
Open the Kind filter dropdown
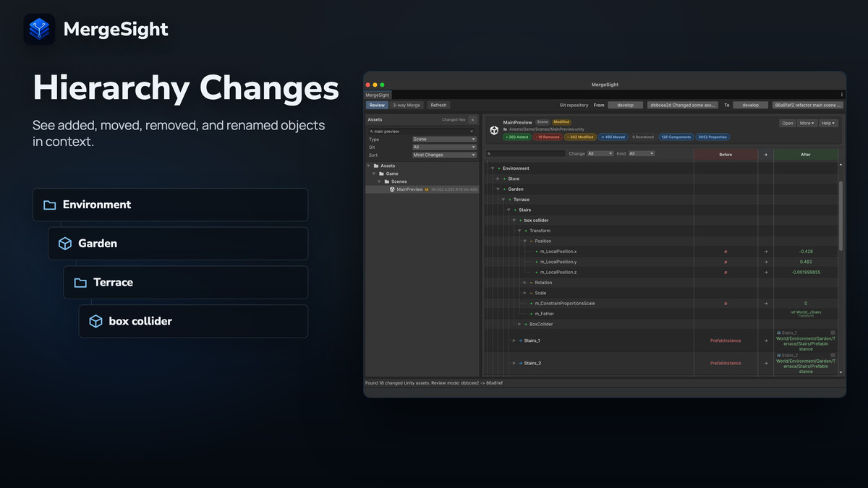[641, 153]
